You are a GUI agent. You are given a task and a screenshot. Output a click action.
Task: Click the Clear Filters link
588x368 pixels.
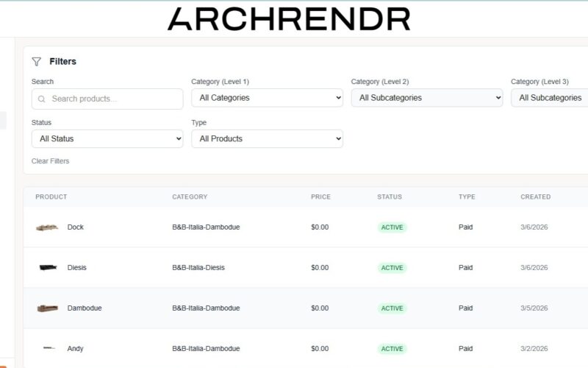50,161
